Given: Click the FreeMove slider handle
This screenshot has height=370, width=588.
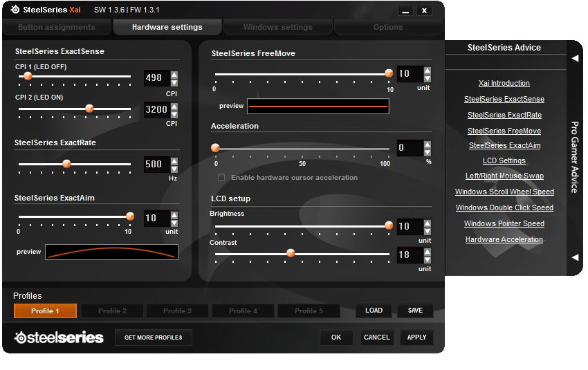Looking at the screenshot, I should pos(389,73).
